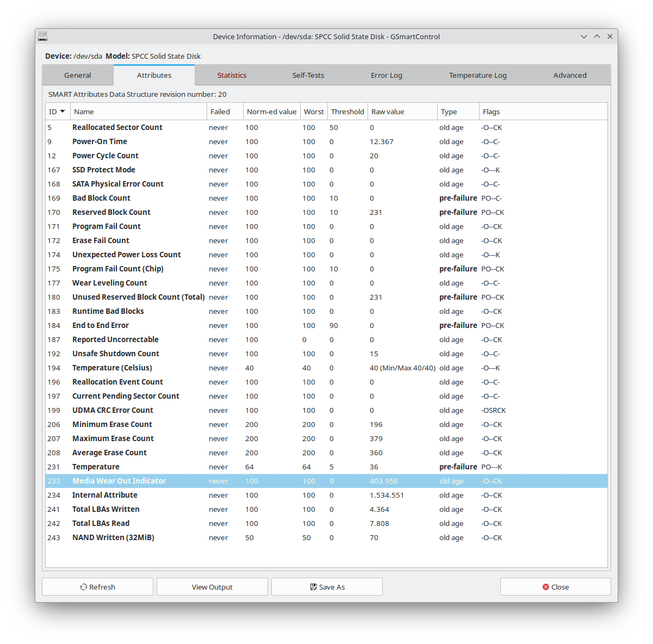Click the Refresh button
Viewport: 653px width, 644px height.
tap(97, 587)
